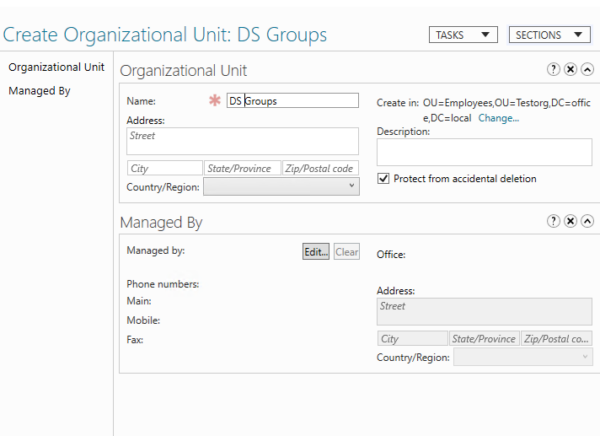Close the Organizational Unit section
This screenshot has width=600, height=436.
point(570,70)
